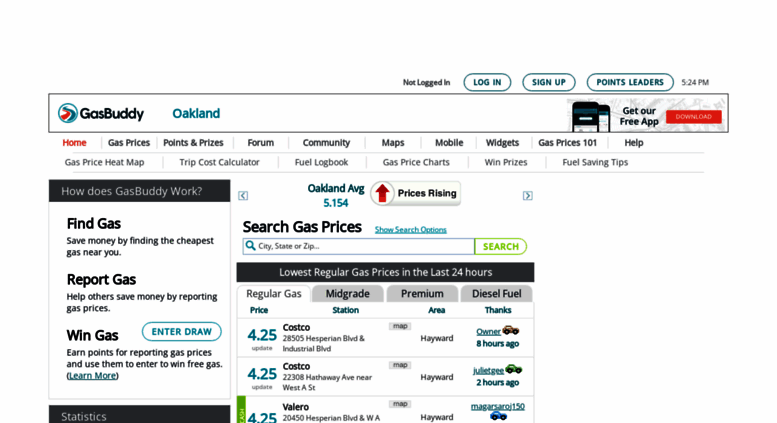Open Fuel Saving Tips
The height and width of the screenshot is (423, 777).
595,162
